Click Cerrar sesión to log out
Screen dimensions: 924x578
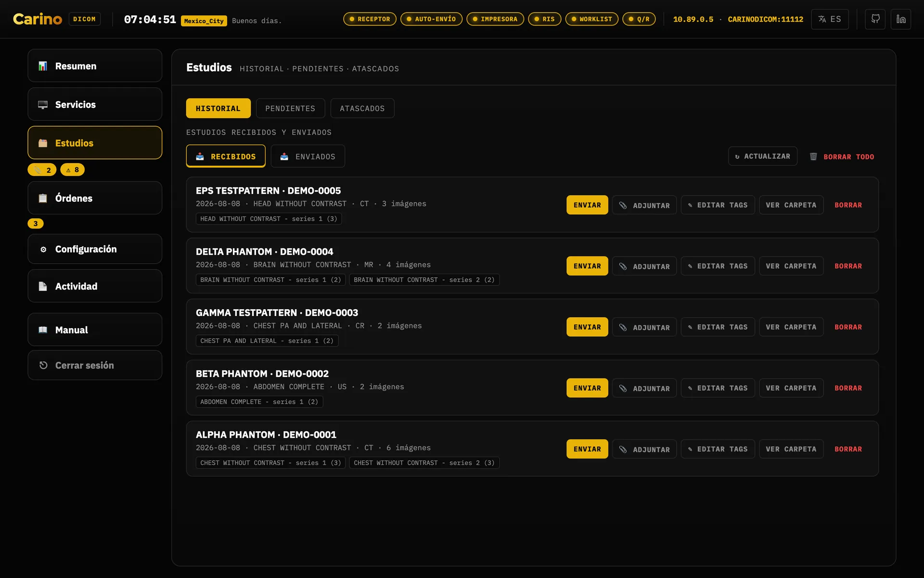[95, 365]
